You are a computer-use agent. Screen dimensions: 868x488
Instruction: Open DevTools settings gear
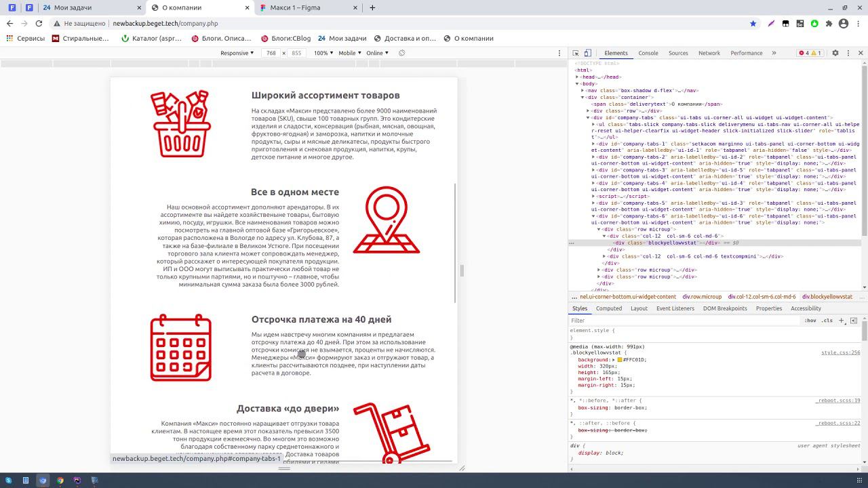835,53
